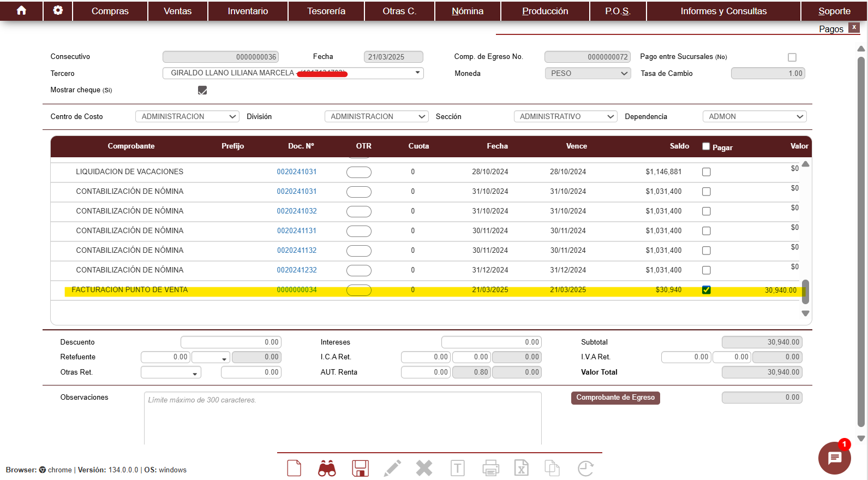Open the Retefuente type dropdown
The height and width of the screenshot is (480, 868).
(x=211, y=357)
